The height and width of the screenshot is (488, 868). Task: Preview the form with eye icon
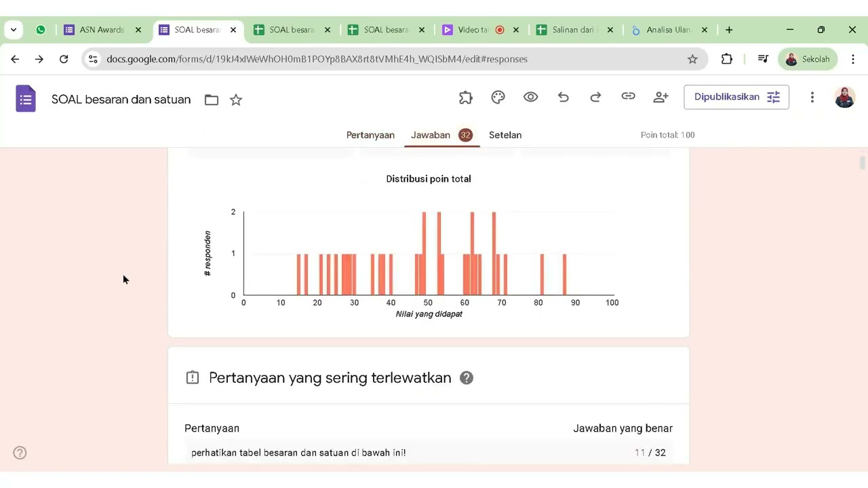tap(531, 97)
